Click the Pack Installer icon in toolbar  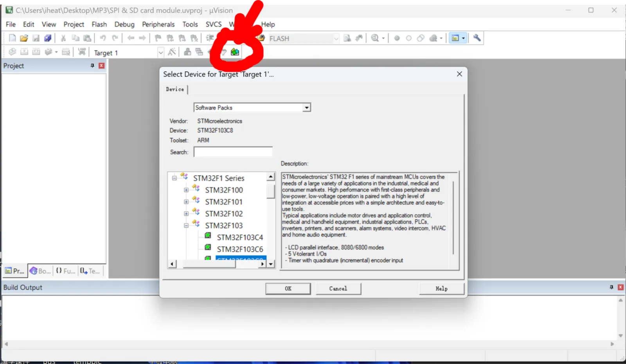pyautogui.click(x=235, y=52)
